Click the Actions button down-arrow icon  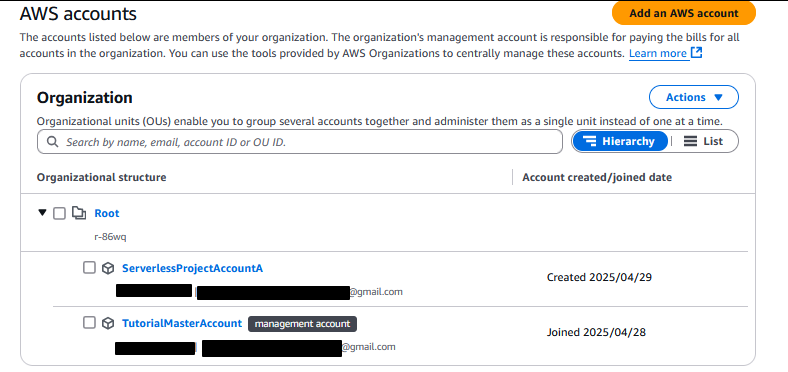[718, 98]
